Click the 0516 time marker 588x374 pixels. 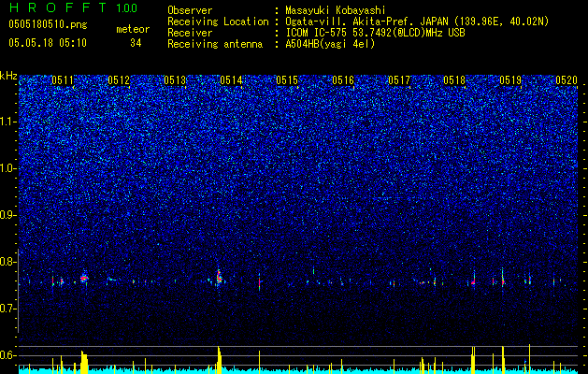point(343,80)
